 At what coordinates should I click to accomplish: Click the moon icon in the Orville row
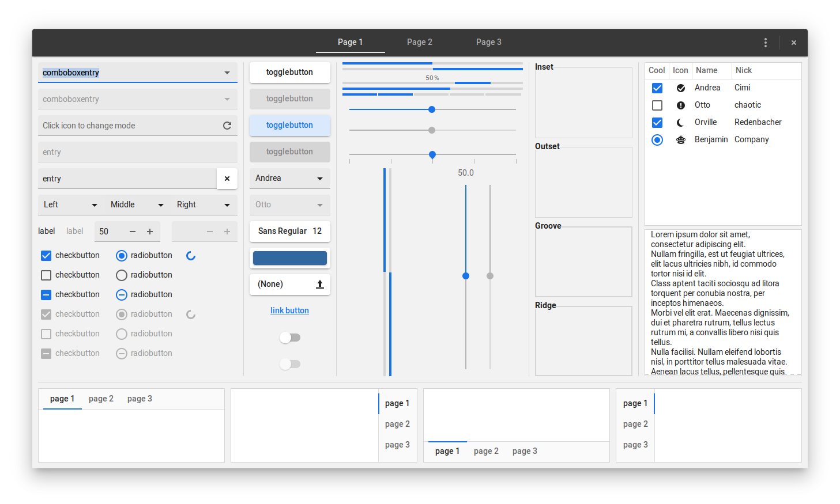[x=681, y=123]
